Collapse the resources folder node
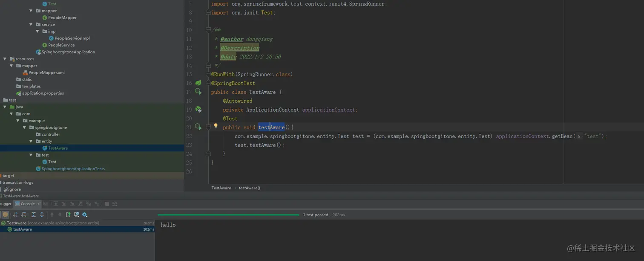The image size is (644, 261). [x=5, y=59]
